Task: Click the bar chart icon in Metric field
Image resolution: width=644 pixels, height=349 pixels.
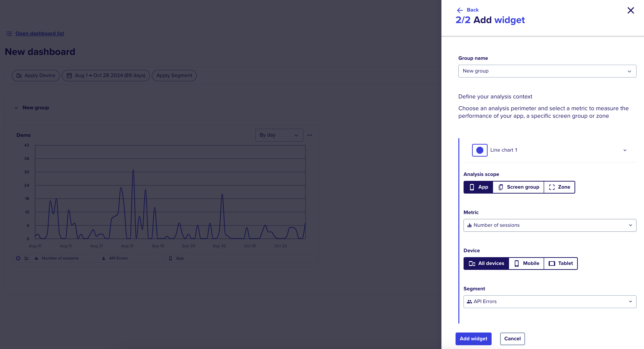Action: point(469,225)
